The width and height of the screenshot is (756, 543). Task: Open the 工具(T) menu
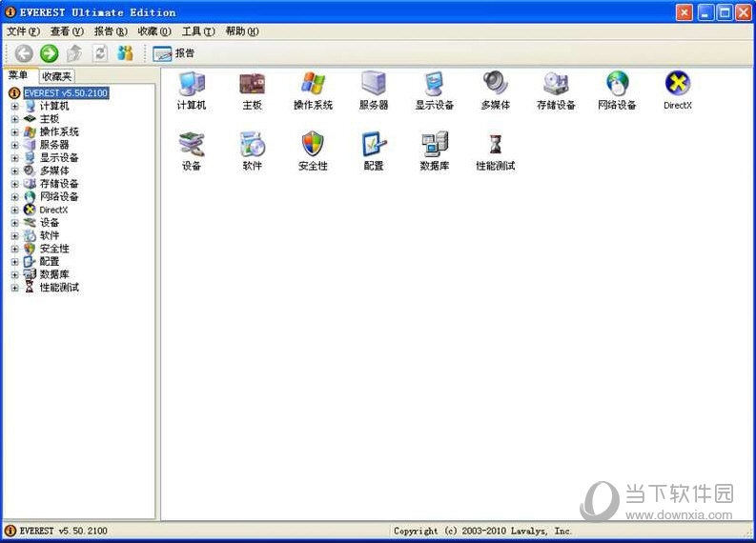(198, 31)
